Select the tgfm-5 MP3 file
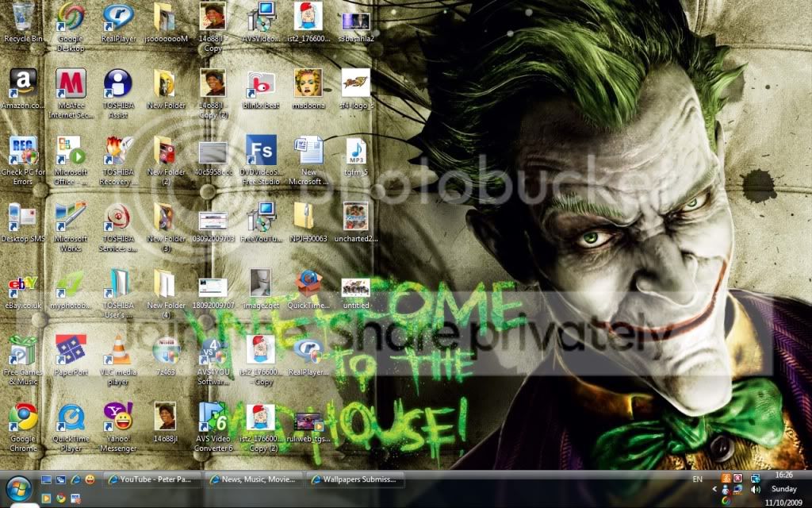Image resolution: width=812 pixels, height=508 pixels. (x=356, y=156)
